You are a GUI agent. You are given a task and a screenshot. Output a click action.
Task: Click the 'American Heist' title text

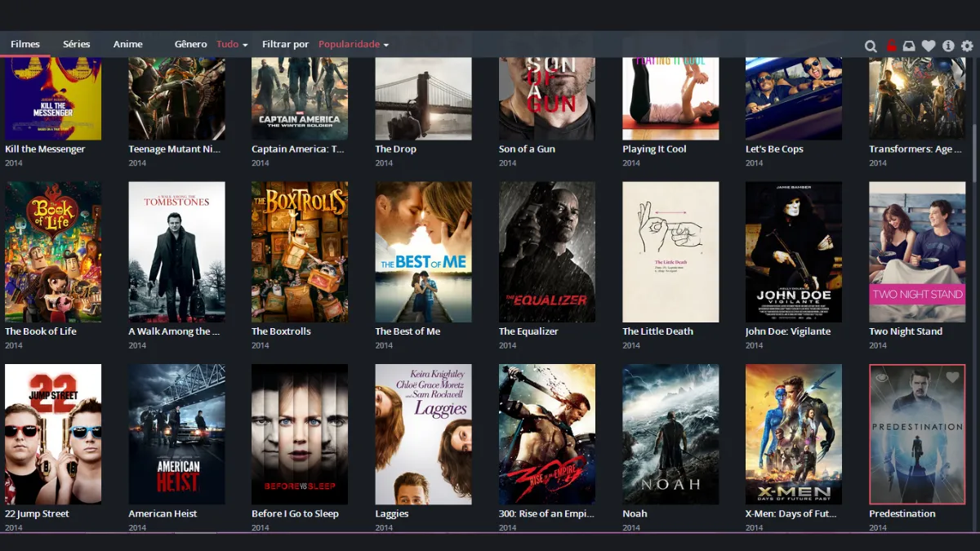163,513
